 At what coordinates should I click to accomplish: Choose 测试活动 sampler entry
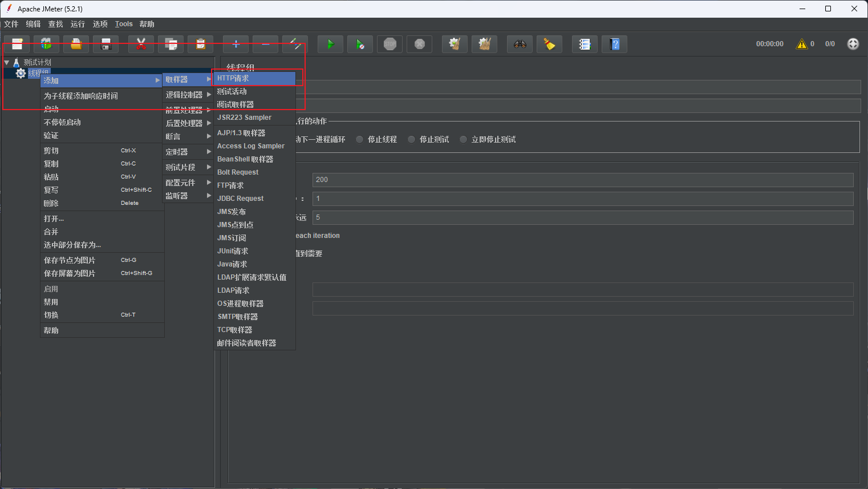[255, 91]
